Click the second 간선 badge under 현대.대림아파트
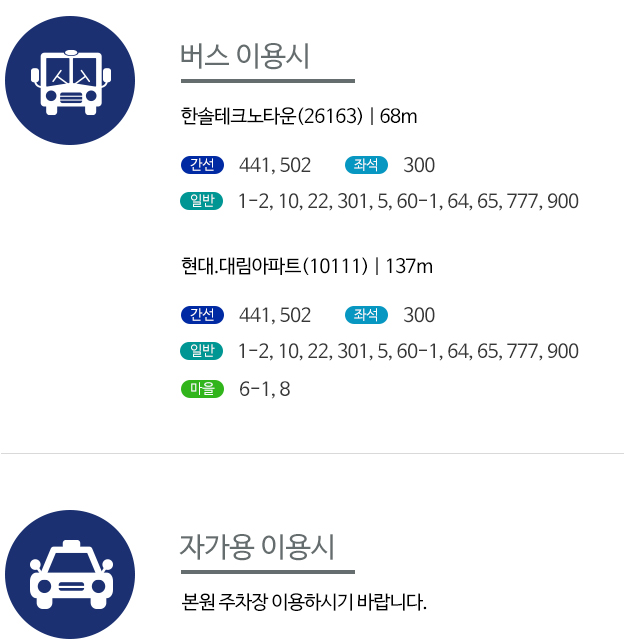The height and width of the screenshot is (640, 624). tap(203, 315)
